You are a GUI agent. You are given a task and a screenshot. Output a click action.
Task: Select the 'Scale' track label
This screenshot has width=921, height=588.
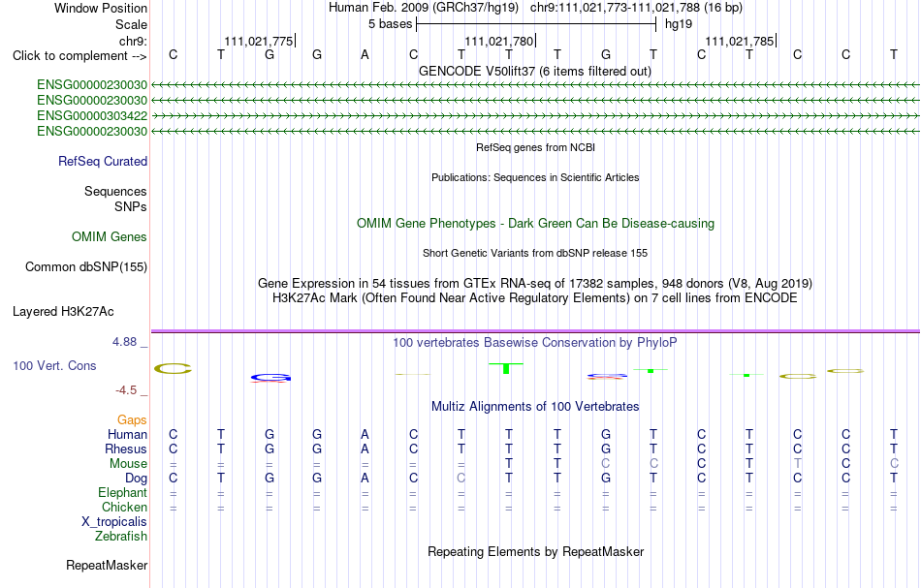131,24
